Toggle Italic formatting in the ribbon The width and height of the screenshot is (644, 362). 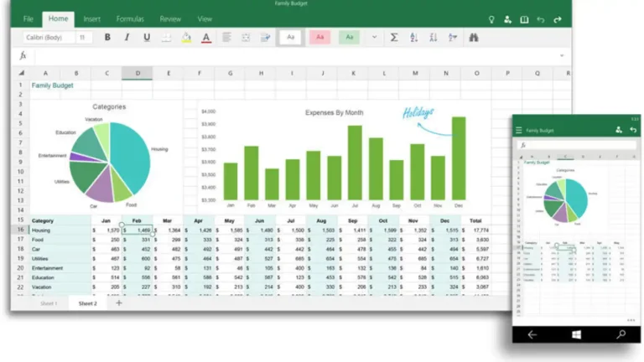tap(127, 38)
